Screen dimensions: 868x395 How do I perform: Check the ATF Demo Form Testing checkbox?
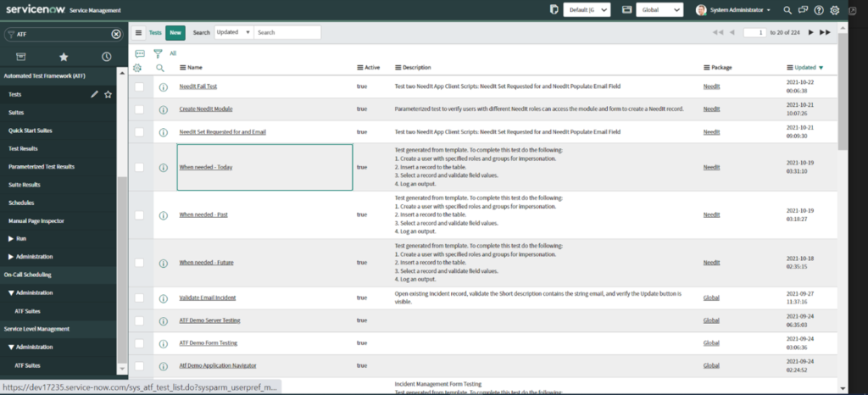click(139, 343)
